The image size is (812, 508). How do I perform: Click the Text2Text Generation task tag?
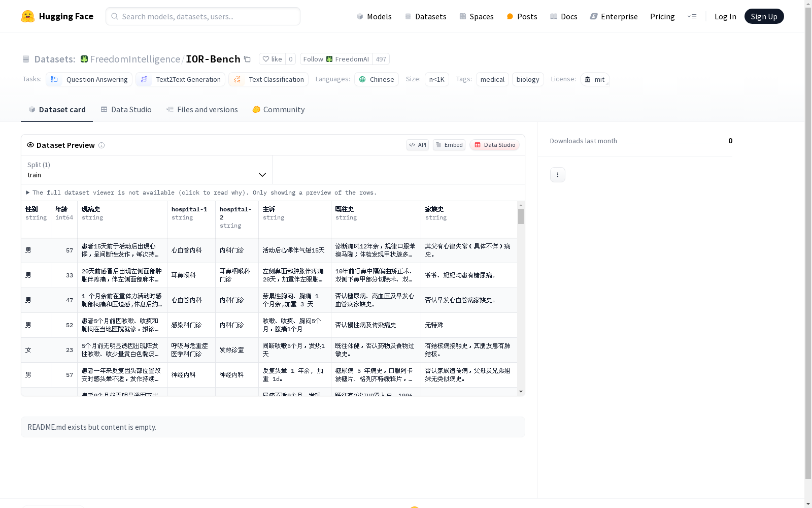click(x=180, y=79)
